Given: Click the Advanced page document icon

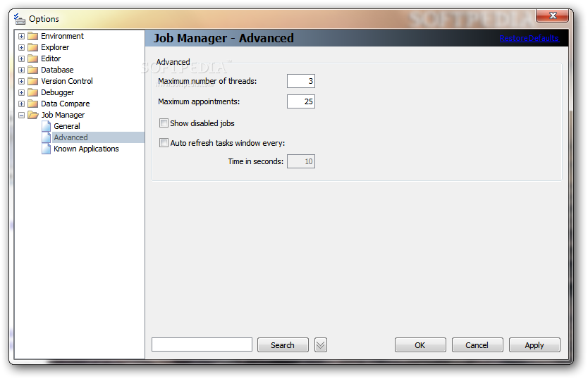Looking at the screenshot, I should pyautogui.click(x=46, y=137).
